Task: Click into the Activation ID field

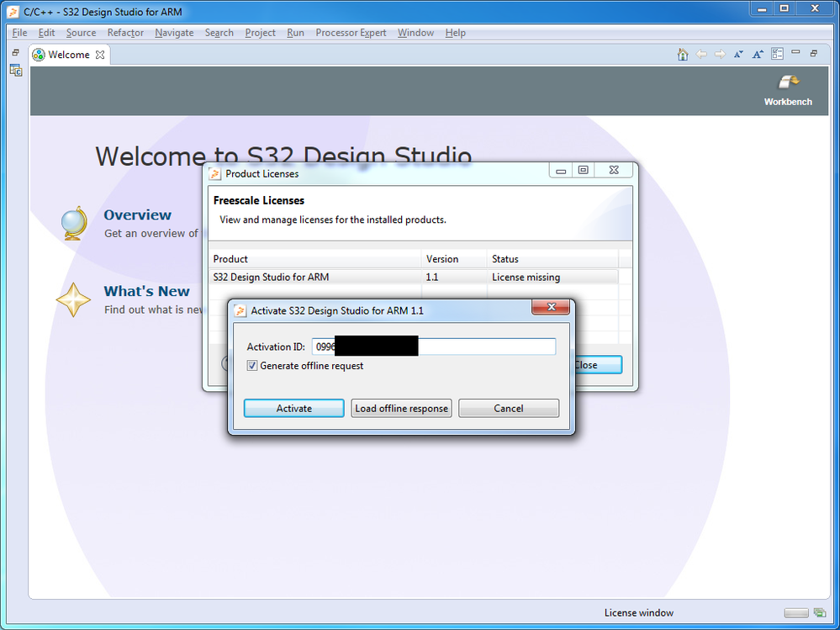Action: click(x=434, y=347)
